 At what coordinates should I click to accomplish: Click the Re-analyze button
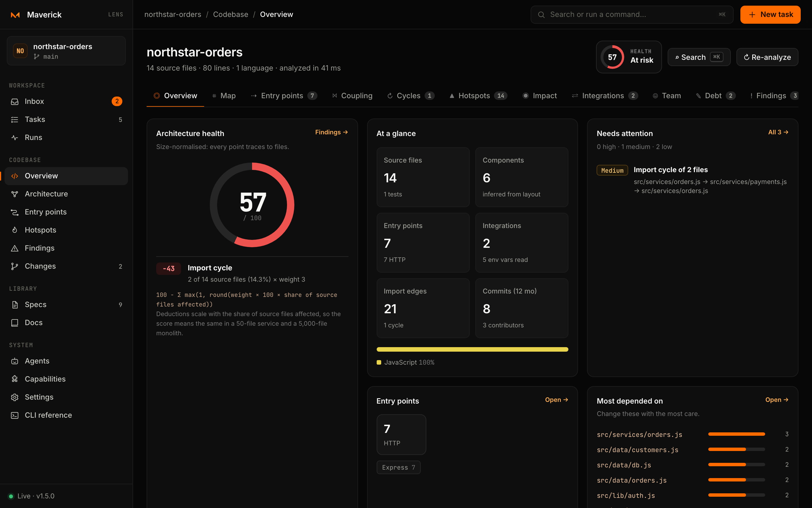pyautogui.click(x=767, y=57)
